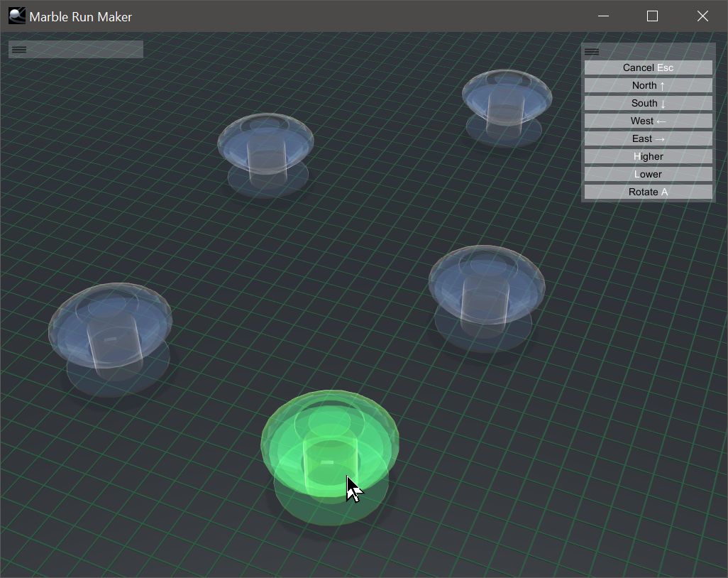Rotate the selected piece
Viewport: 728px width, 578px height.
coord(648,192)
